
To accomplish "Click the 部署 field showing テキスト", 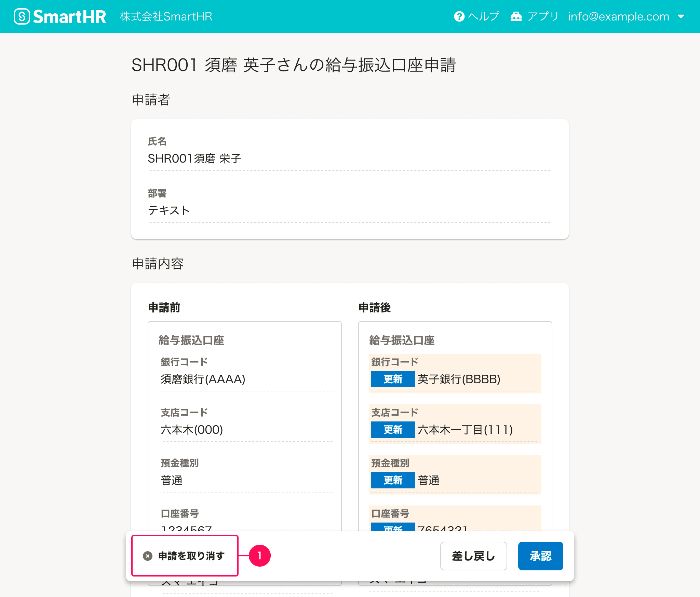I will tap(169, 210).
